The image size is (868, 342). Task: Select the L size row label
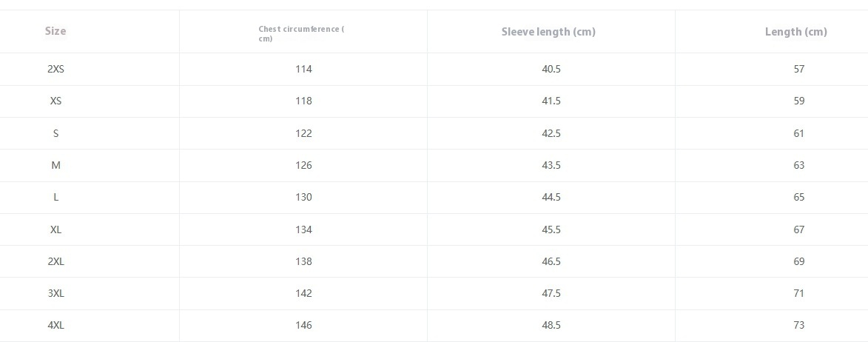point(55,197)
